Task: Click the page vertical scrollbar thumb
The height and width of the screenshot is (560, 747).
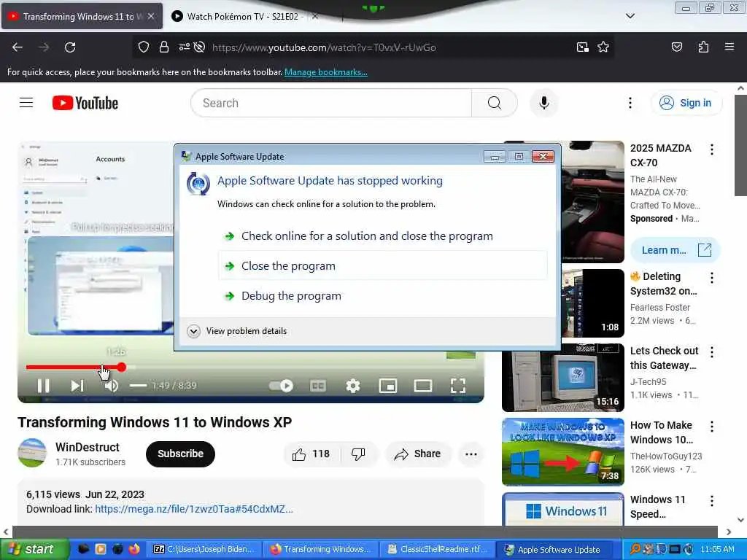Action: 740,145
